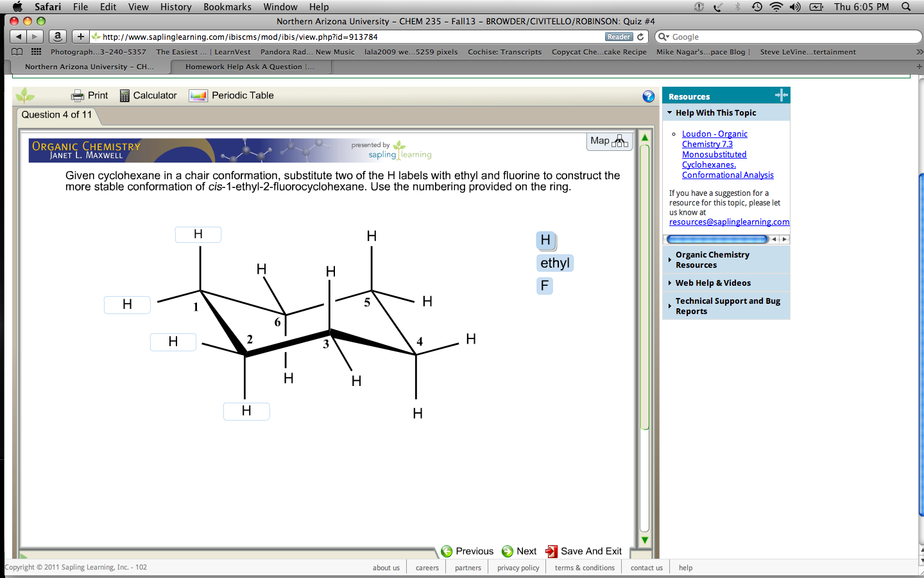Click the pin icon on the Resources panel
Screen dimensions: 924x578
pos(782,94)
